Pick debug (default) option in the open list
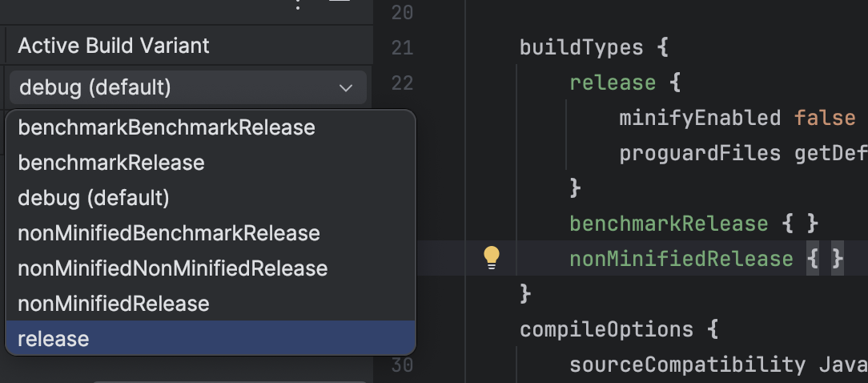 pos(94,198)
